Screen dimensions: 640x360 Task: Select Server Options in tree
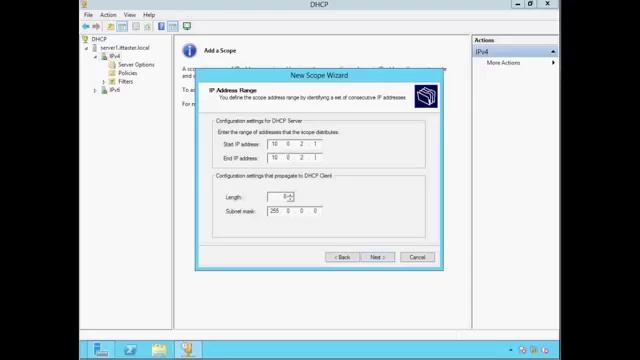tap(136, 65)
